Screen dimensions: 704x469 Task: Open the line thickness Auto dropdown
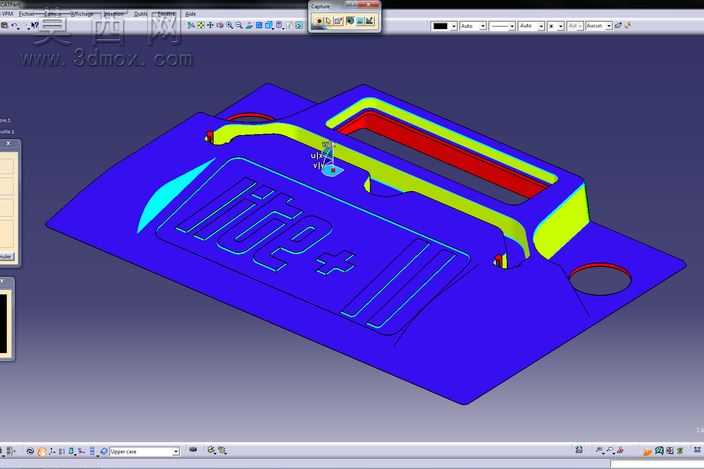[x=532, y=26]
